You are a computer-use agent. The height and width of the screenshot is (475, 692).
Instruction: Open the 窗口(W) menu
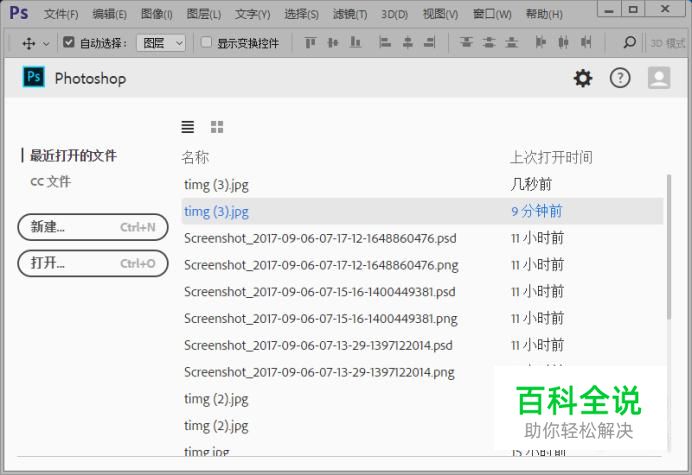[x=492, y=14]
